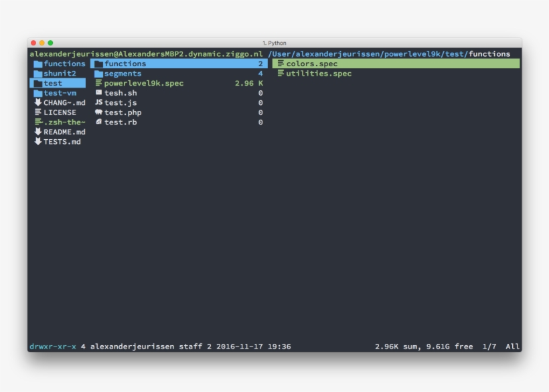Select the highlighted test folder in left column

click(53, 84)
